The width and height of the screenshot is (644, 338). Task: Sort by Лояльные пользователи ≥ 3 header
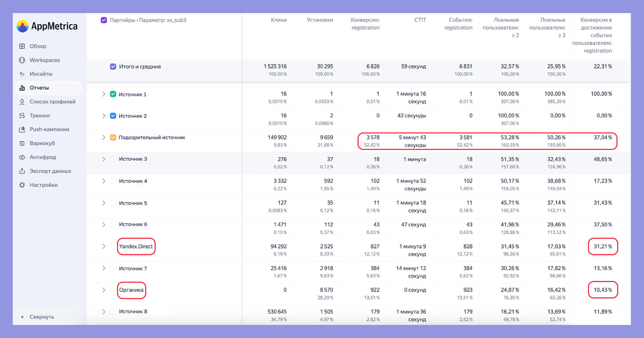[547, 27]
